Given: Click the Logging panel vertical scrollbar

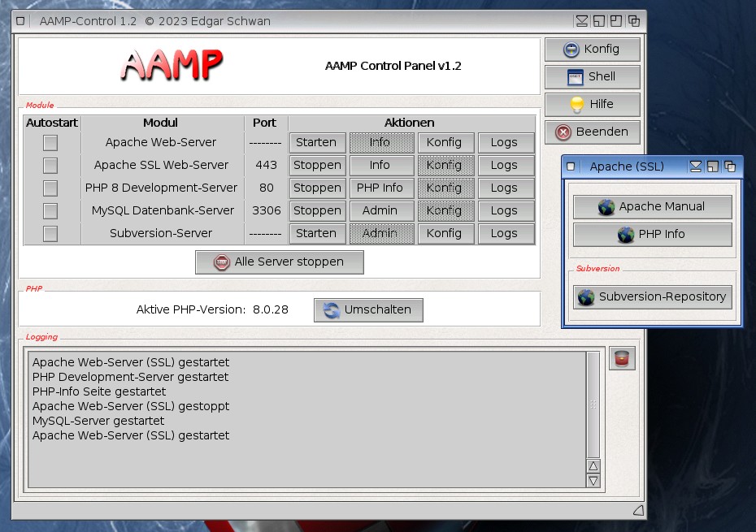Looking at the screenshot, I should tap(593, 404).
